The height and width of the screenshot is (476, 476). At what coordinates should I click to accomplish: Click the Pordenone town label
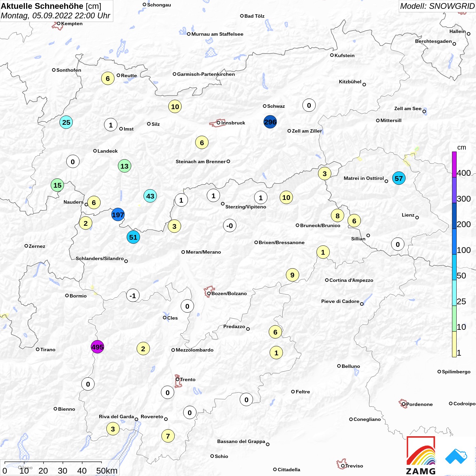[420, 404]
